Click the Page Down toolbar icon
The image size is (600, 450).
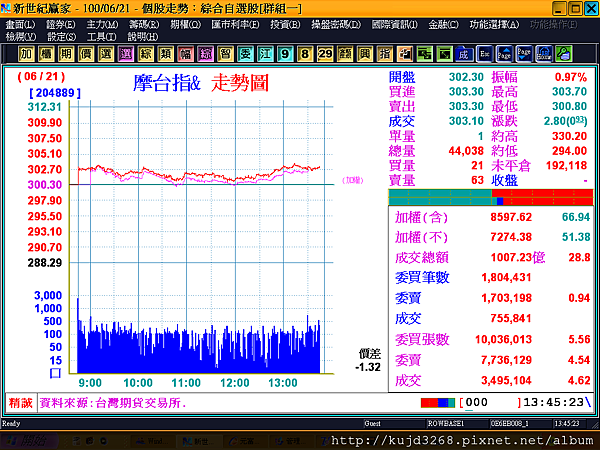[x=524, y=54]
